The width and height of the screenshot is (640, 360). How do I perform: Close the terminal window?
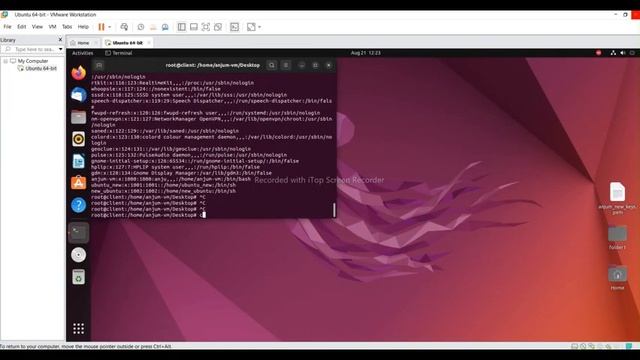click(x=329, y=65)
